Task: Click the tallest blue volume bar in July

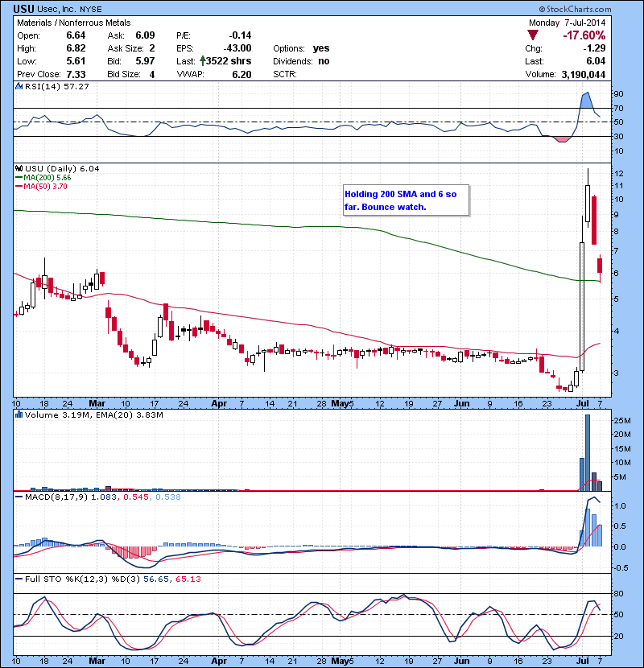Action: click(588, 452)
